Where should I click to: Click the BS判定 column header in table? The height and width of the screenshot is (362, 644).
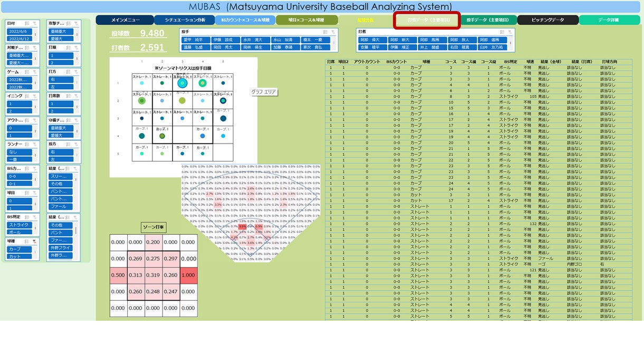[x=511, y=62]
